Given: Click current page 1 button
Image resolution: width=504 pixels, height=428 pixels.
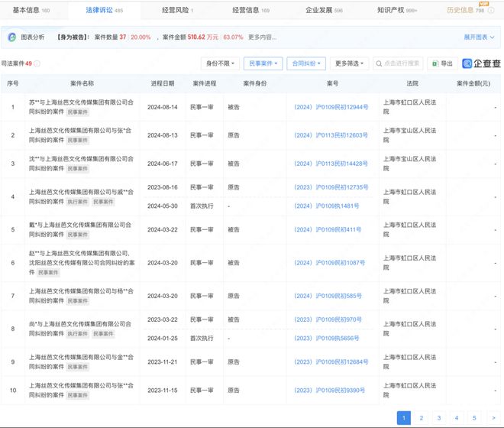Looking at the screenshot, I should click(404, 418).
